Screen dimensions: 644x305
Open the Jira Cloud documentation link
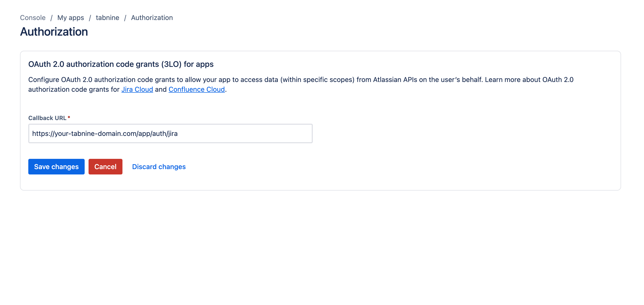(137, 90)
